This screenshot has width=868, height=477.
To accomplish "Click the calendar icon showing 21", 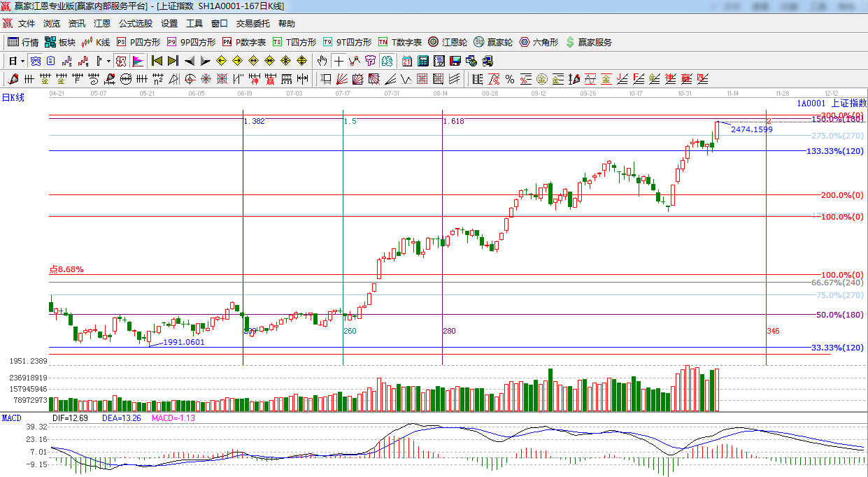I will [x=406, y=61].
